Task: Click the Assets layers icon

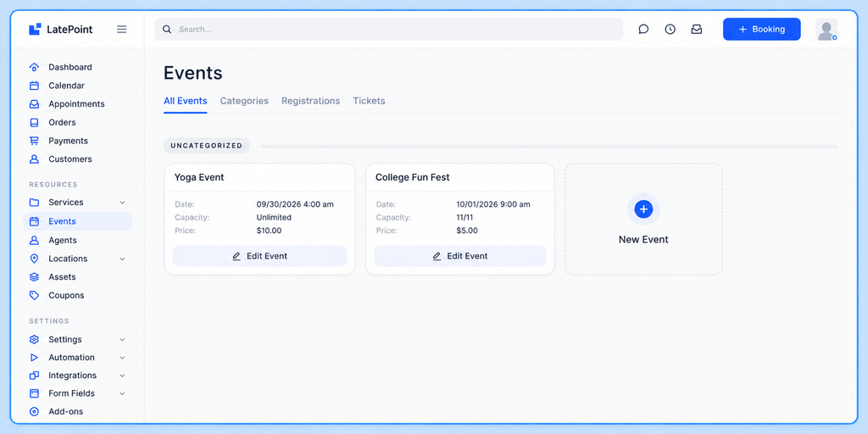Action: pyautogui.click(x=34, y=277)
